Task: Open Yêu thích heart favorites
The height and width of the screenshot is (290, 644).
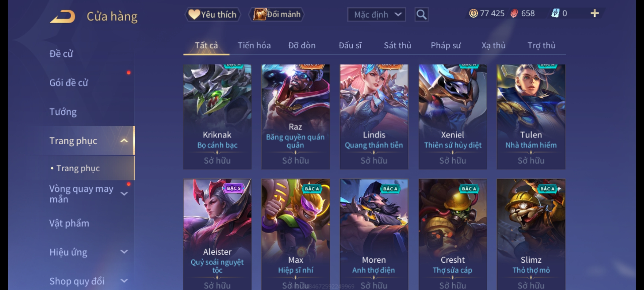Action: [213, 14]
